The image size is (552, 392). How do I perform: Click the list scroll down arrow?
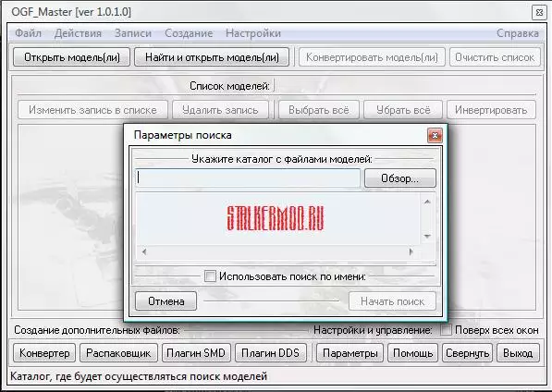pyautogui.click(x=427, y=236)
